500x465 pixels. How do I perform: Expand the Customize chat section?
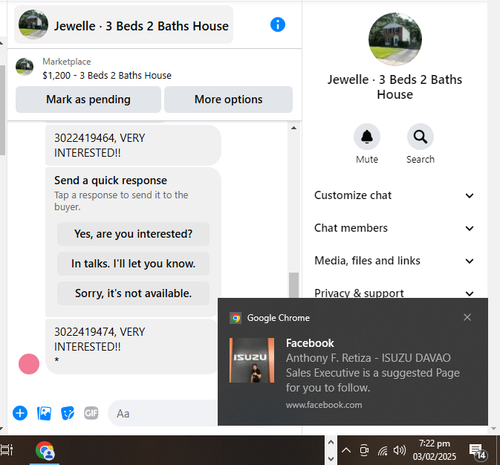pyautogui.click(x=394, y=195)
